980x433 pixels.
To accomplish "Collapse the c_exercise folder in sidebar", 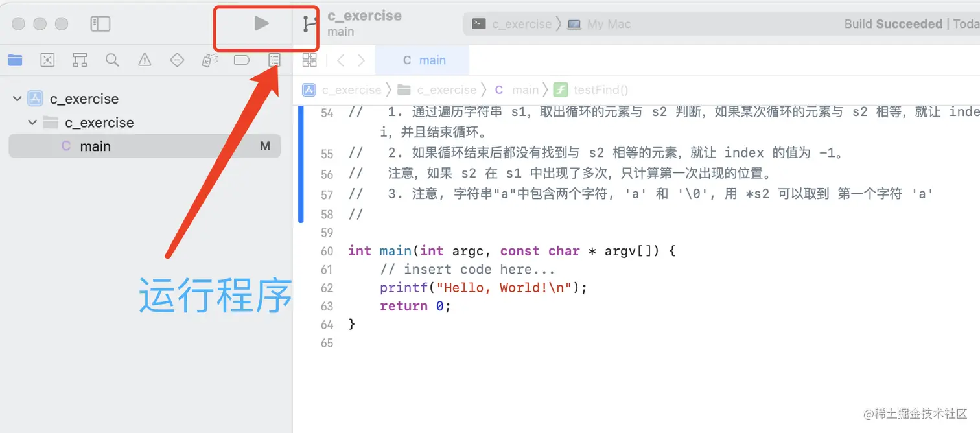I will [31, 122].
